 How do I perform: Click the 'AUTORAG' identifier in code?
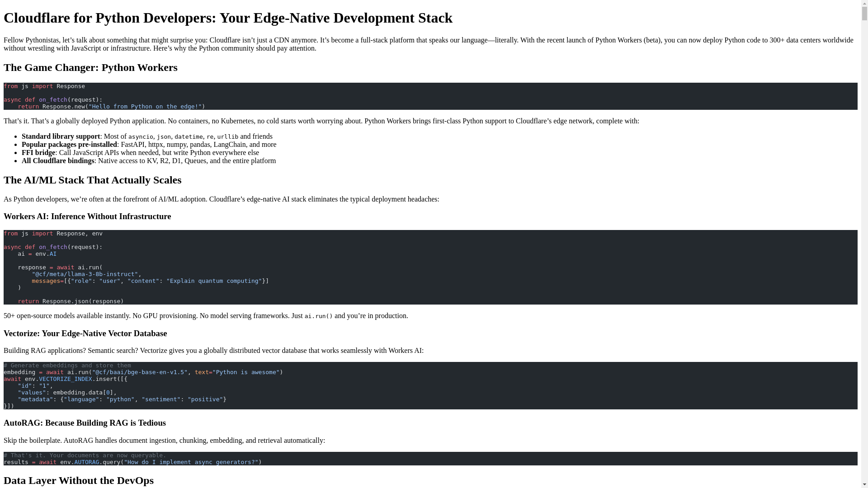tap(87, 462)
